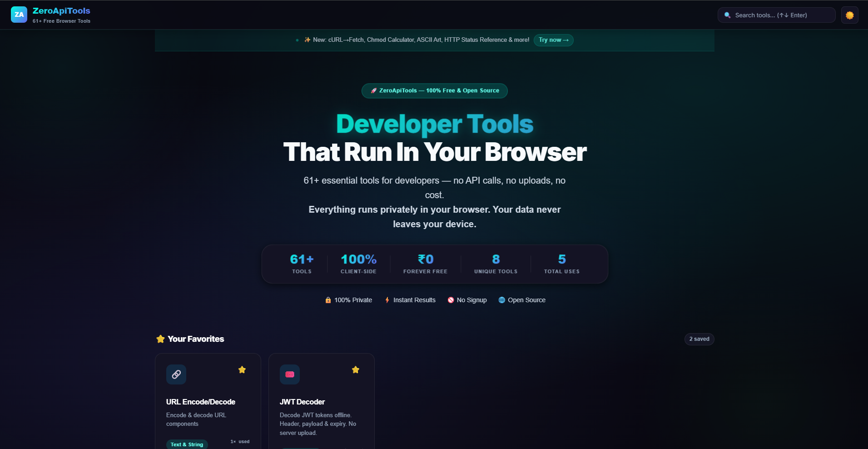Viewport: 868px width, 449px height.
Task: Click the lock icon beside 100% Private
Action: pos(328,300)
